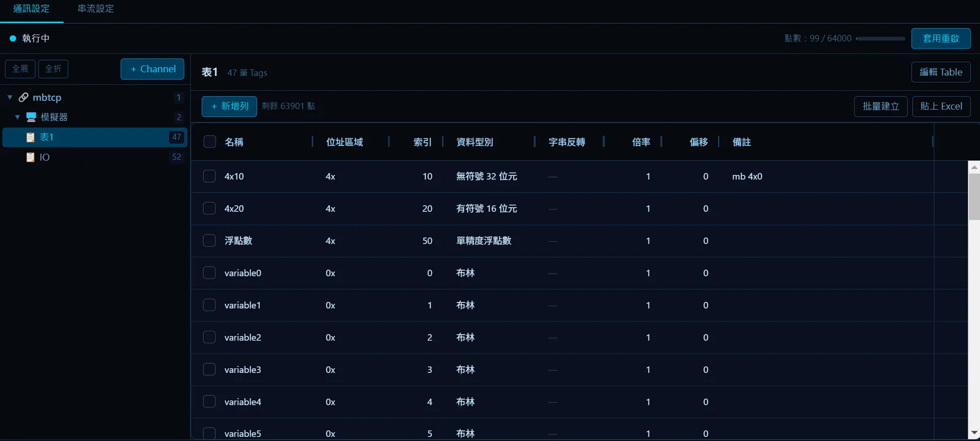Click 貼上 Excel button

click(x=941, y=107)
